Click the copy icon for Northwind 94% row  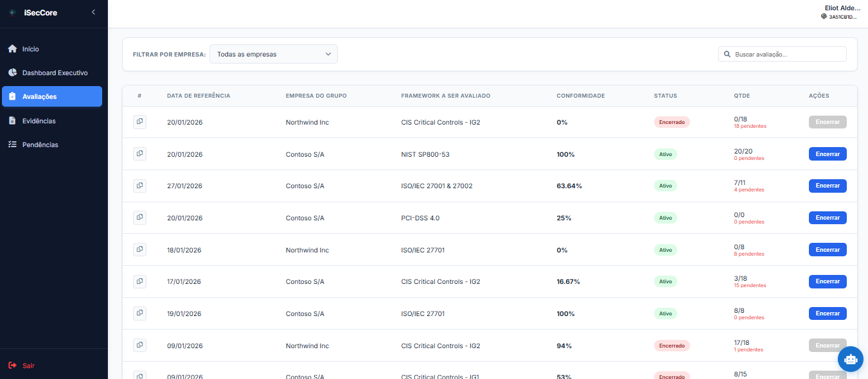click(139, 345)
